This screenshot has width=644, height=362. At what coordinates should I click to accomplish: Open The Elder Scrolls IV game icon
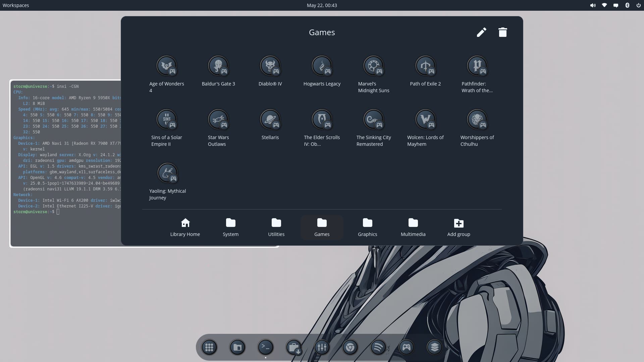tap(322, 120)
